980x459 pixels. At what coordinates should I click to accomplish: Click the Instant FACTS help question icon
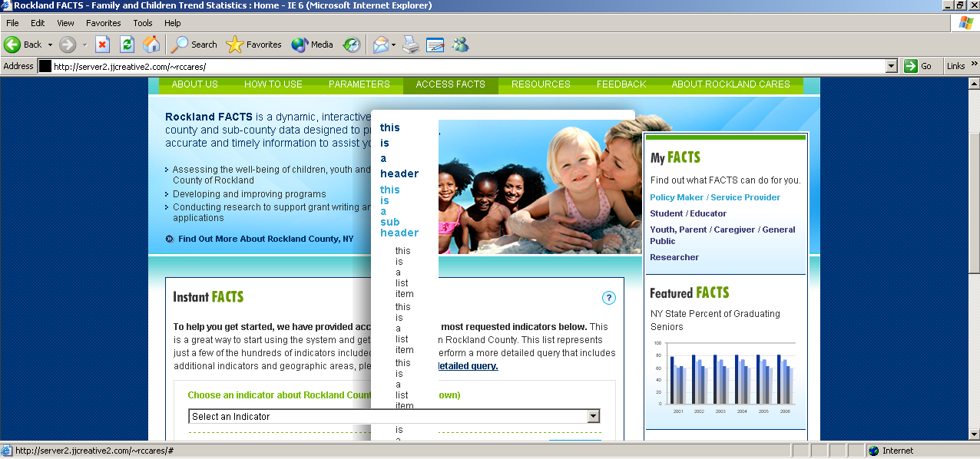coord(609,298)
